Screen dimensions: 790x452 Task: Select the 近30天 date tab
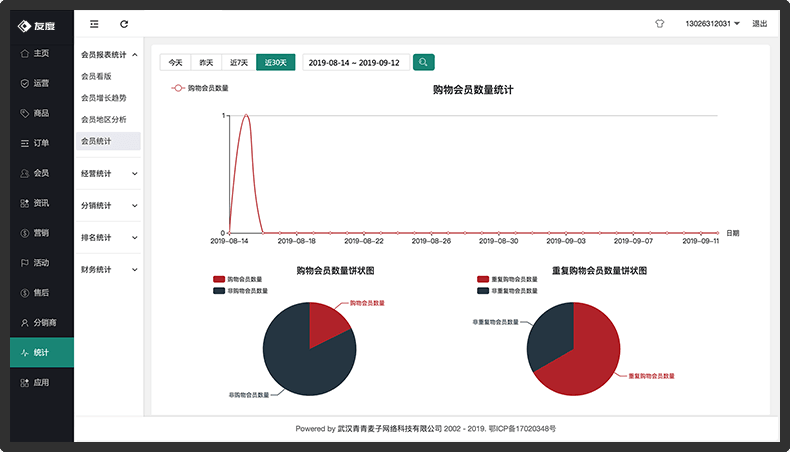(276, 62)
